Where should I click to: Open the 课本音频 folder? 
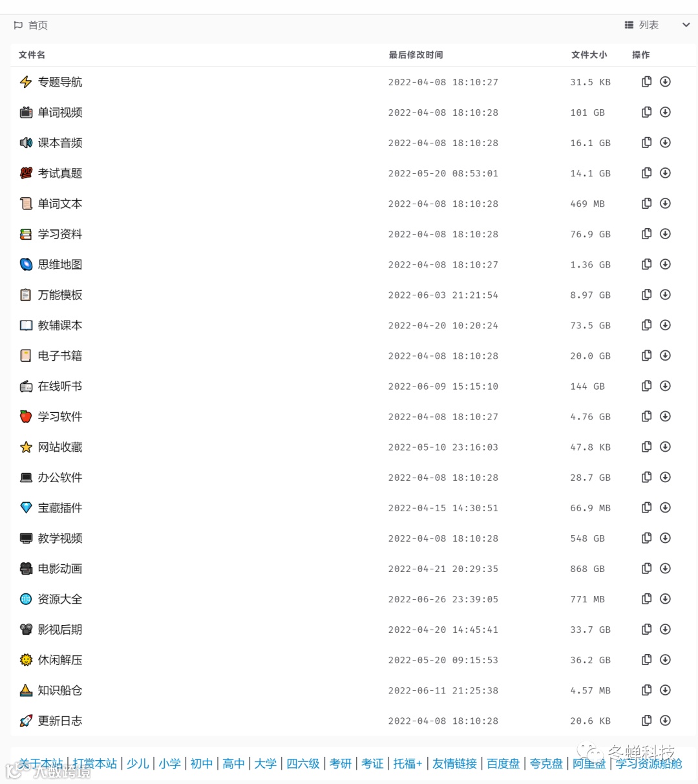[60, 143]
